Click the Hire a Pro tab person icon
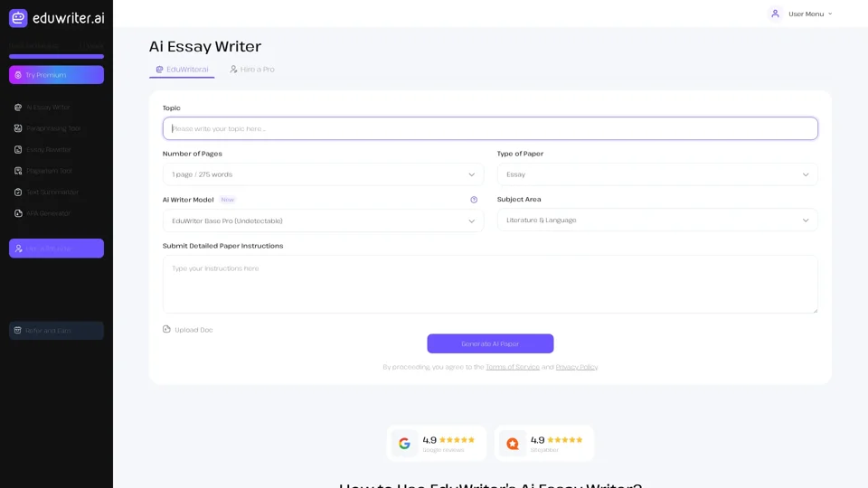This screenshot has width=868, height=488. [233, 70]
